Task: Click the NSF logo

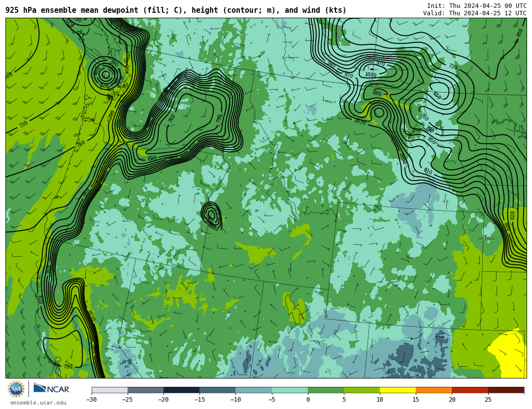Action: [16, 389]
